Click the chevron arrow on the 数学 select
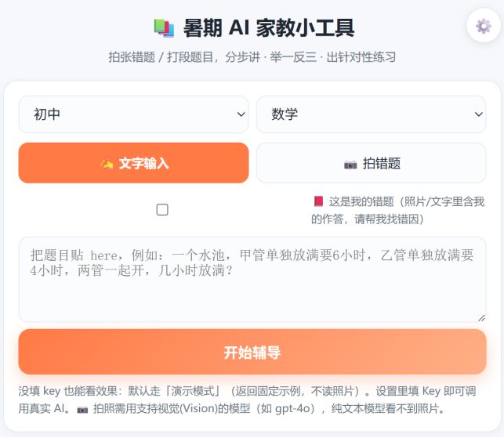Image resolution: width=504 pixels, height=438 pixels. click(479, 114)
